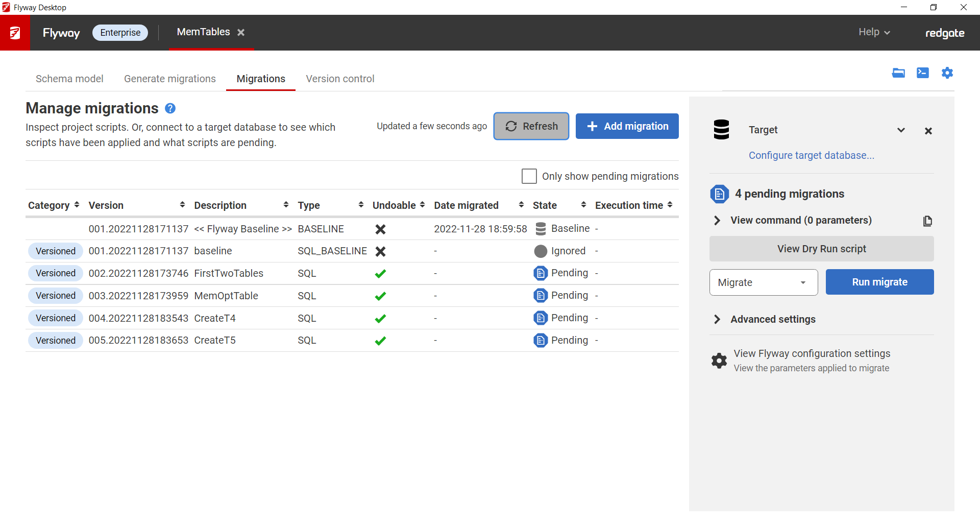Open the Migrate command dropdown
This screenshot has width=980, height=526.
(x=802, y=282)
